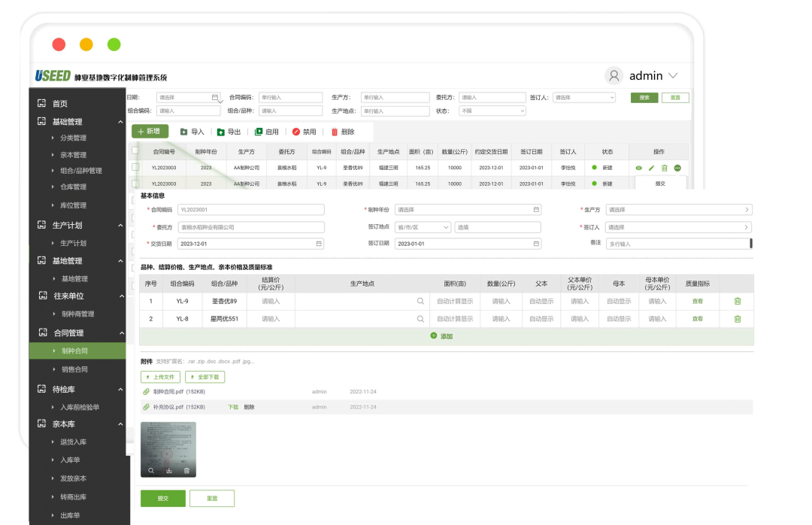Viewport: 812px width, 525px height.
Task: Open the 签订人 selector in basic info
Action: pos(679,227)
